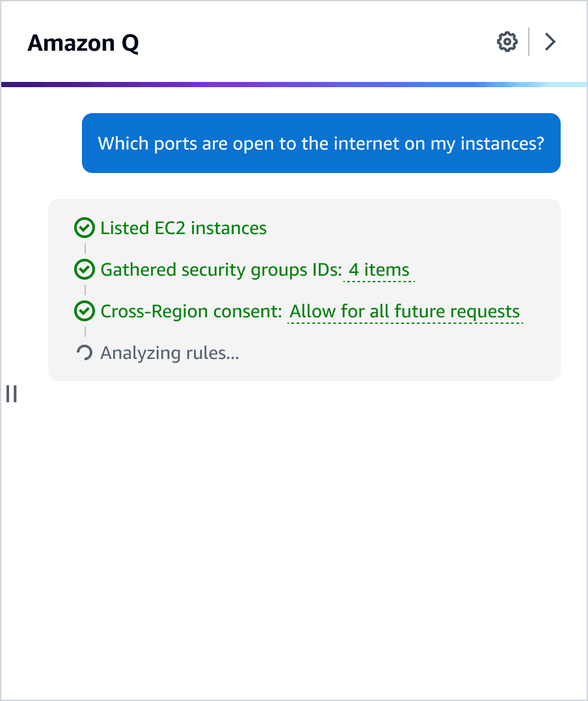Collapse the Amazon Q panel with chevron
Image resolution: width=588 pixels, height=701 pixels.
pos(550,42)
